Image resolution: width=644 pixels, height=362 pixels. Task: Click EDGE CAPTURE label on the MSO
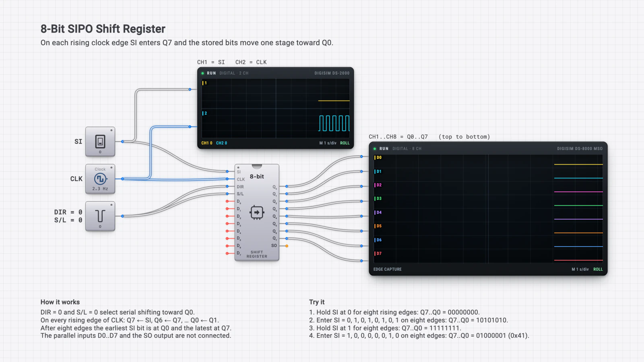point(388,269)
